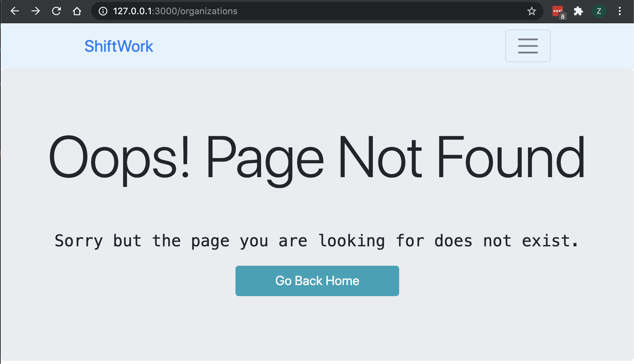Viewport: 634px width, 364px height.
Task: Click the browser forward arrow
Action: point(36,11)
